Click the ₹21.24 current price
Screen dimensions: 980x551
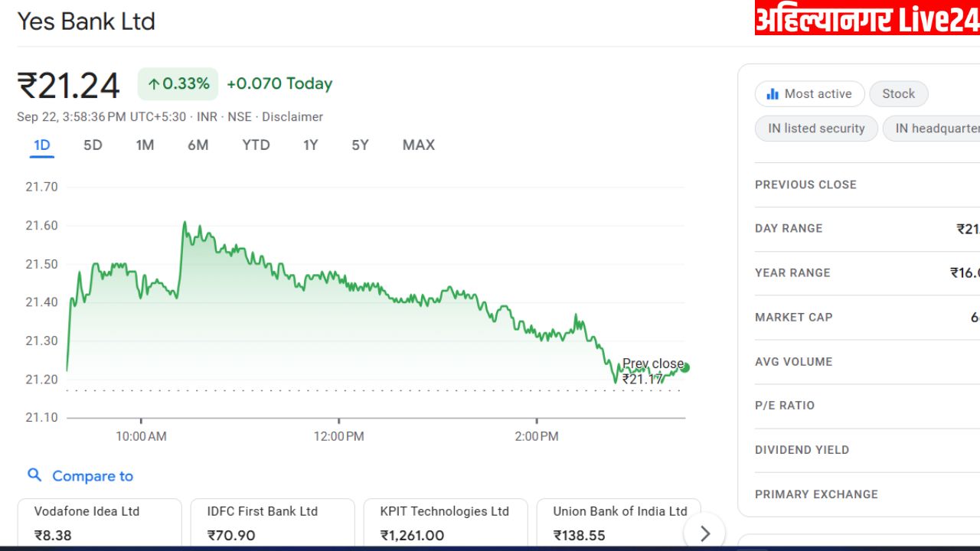click(69, 85)
